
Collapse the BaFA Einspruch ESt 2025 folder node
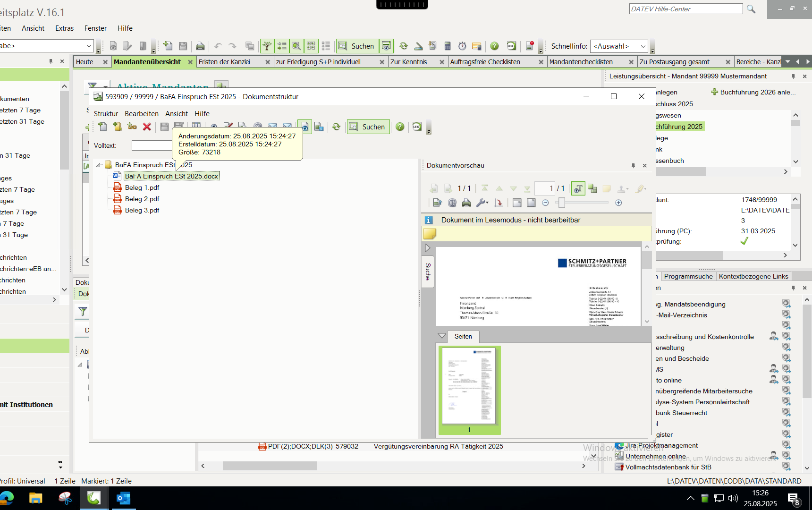(x=98, y=165)
